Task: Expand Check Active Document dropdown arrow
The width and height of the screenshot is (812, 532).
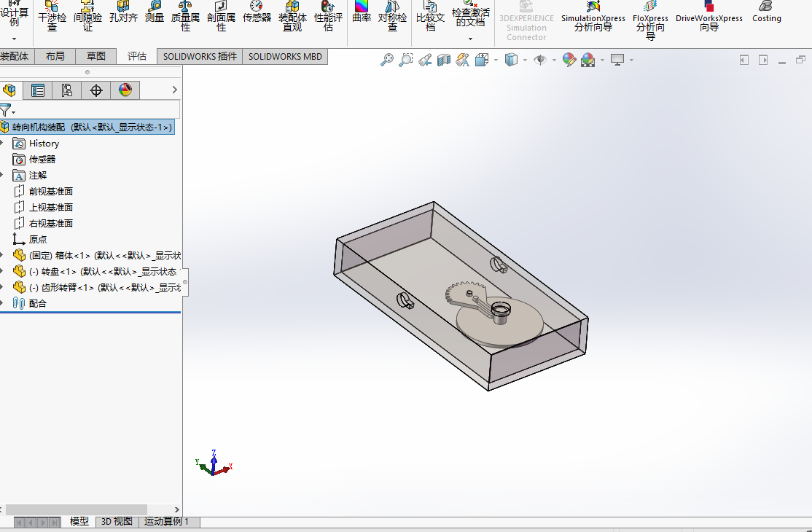Action: [x=470, y=39]
